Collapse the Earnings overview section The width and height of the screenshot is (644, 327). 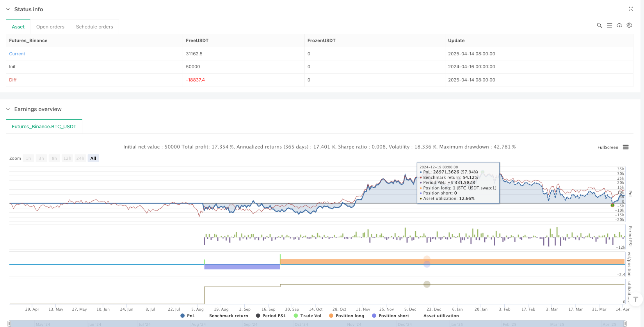click(x=8, y=109)
